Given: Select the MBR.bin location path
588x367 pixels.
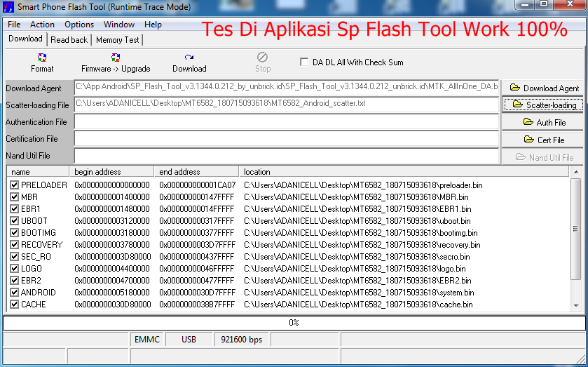Looking at the screenshot, I should (356, 197).
